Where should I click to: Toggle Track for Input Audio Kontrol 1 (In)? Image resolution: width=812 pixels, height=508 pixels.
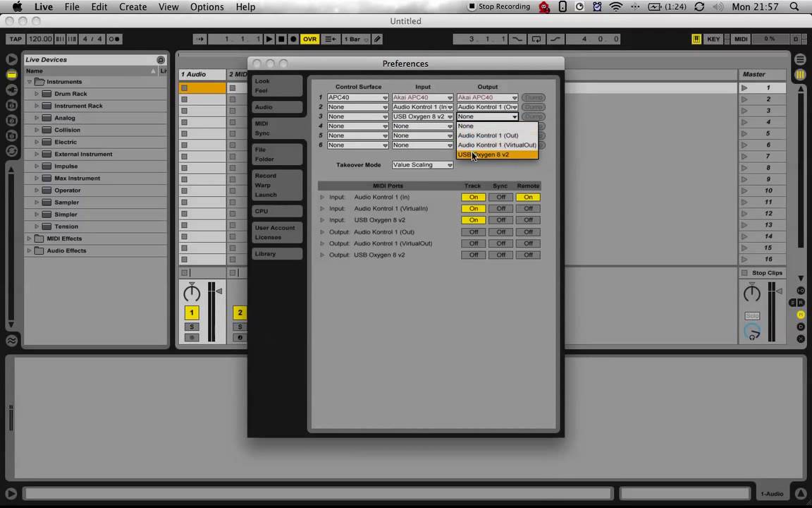[474, 197]
